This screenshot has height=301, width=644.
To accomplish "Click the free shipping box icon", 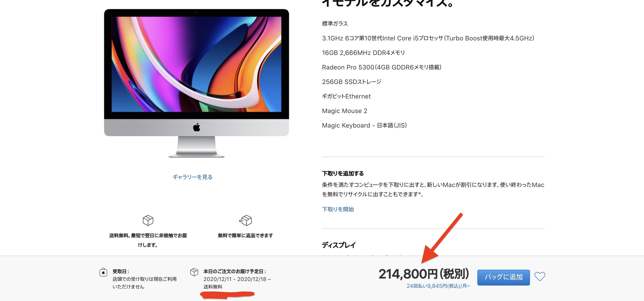I will pos(148,220).
